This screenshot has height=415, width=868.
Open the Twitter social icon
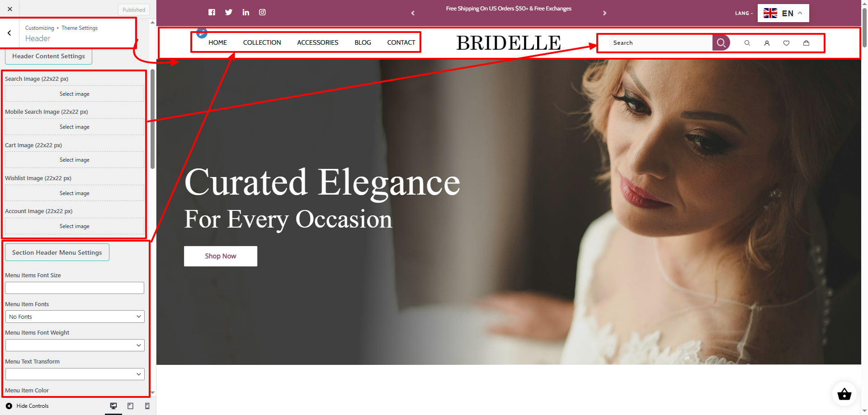(229, 12)
